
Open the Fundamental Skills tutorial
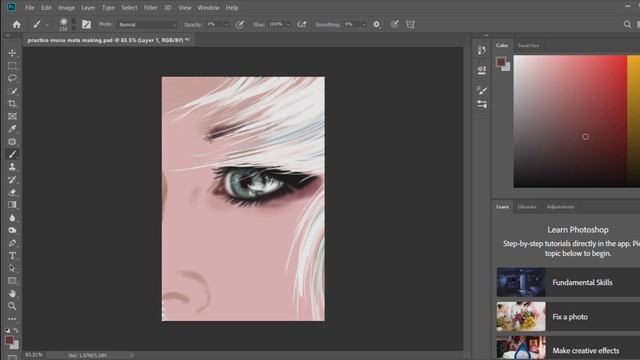[568, 282]
